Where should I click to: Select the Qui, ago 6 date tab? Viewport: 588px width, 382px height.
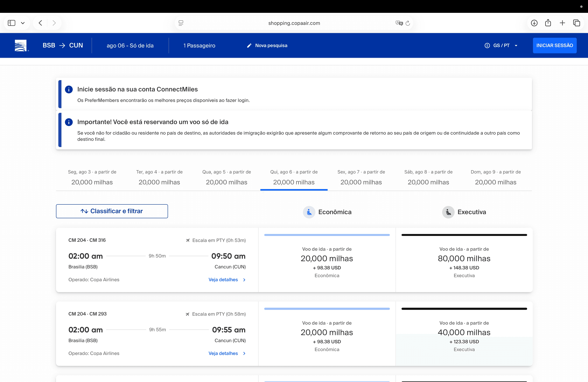pos(294,177)
